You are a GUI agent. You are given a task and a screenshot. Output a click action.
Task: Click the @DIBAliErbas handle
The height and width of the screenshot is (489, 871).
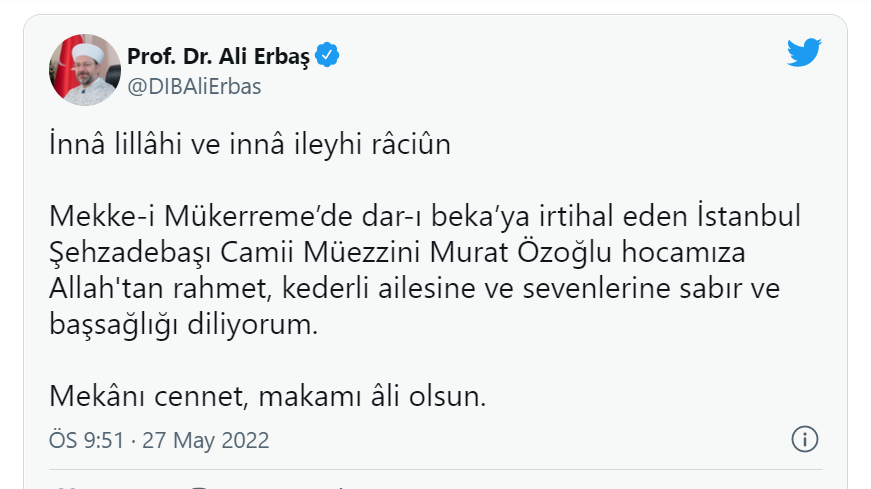pos(194,86)
